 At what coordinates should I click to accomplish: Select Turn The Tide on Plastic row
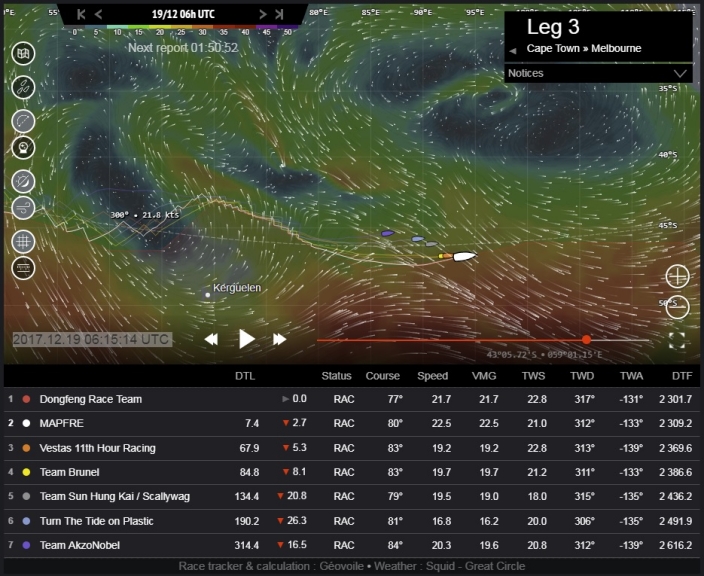[x=352, y=521]
